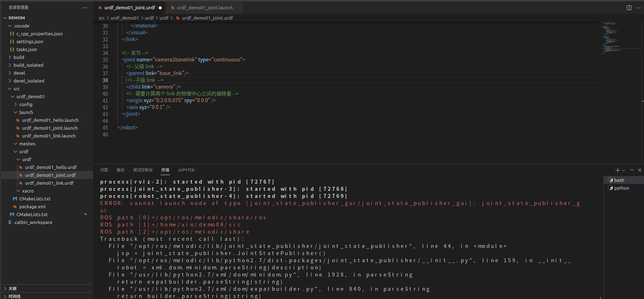Open the JUPYTER panel tab

(186, 170)
